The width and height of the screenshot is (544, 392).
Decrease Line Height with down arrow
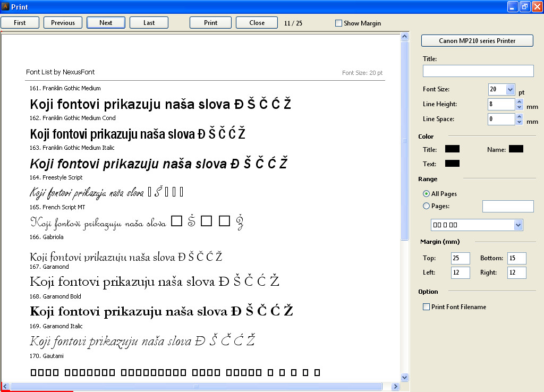click(519, 107)
